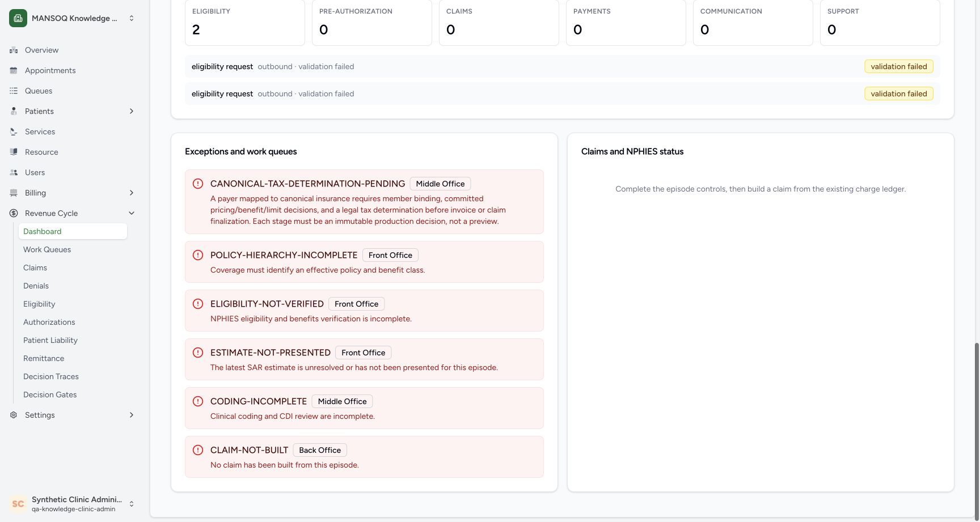
Task: Click the Patients person icon
Action: 14,111
